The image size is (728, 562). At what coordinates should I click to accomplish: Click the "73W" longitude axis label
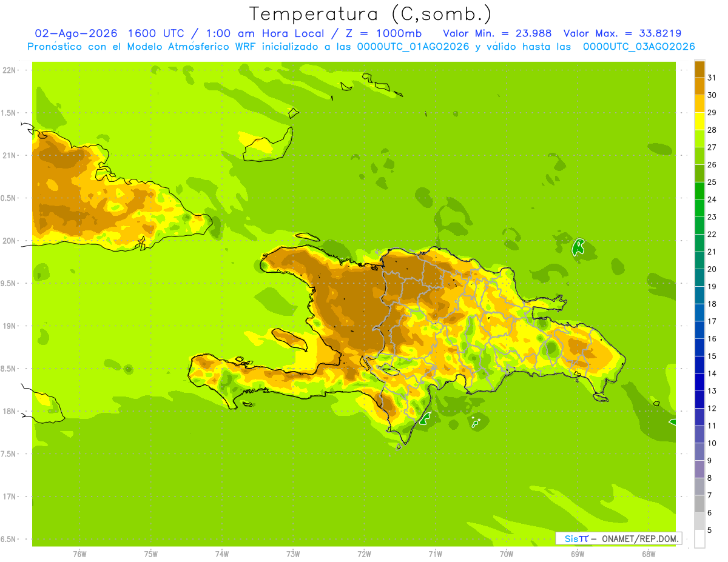point(293,554)
